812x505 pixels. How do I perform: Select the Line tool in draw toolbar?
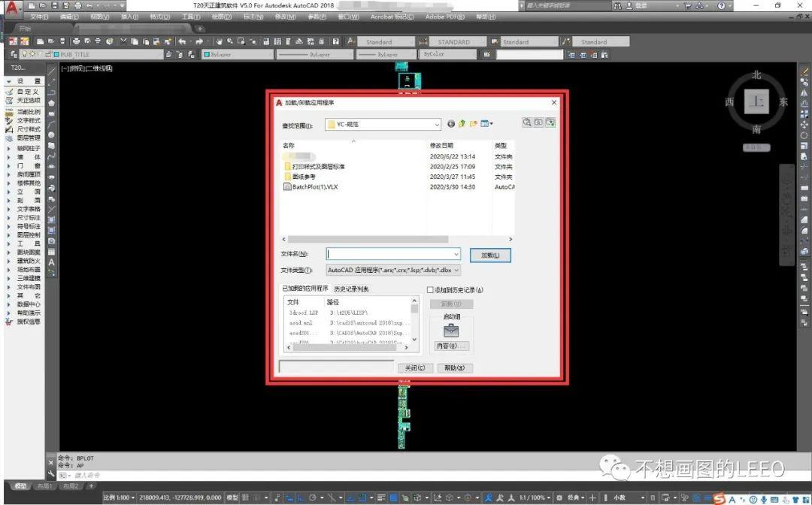point(52,71)
